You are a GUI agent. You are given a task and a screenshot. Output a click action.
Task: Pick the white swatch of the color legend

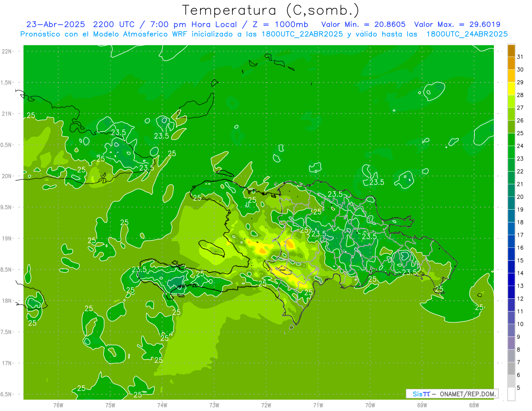(x=511, y=394)
